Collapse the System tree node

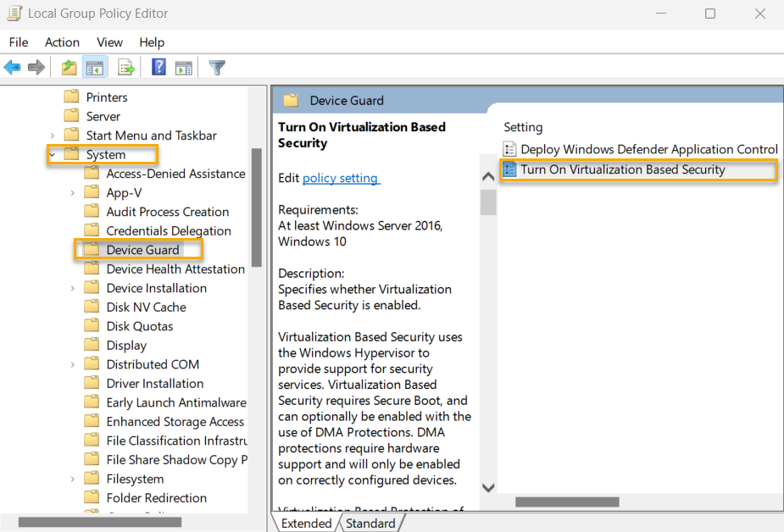click(x=53, y=154)
